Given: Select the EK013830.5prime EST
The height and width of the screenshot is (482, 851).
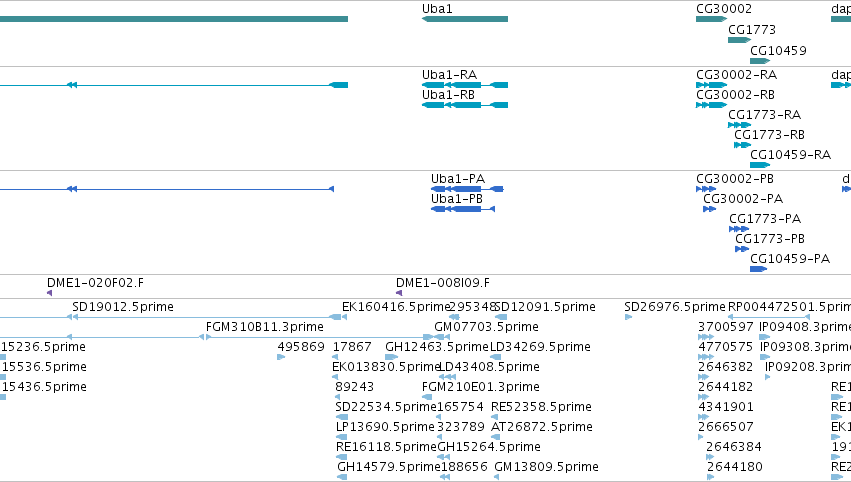Looking at the screenshot, I should pyautogui.click(x=385, y=367).
